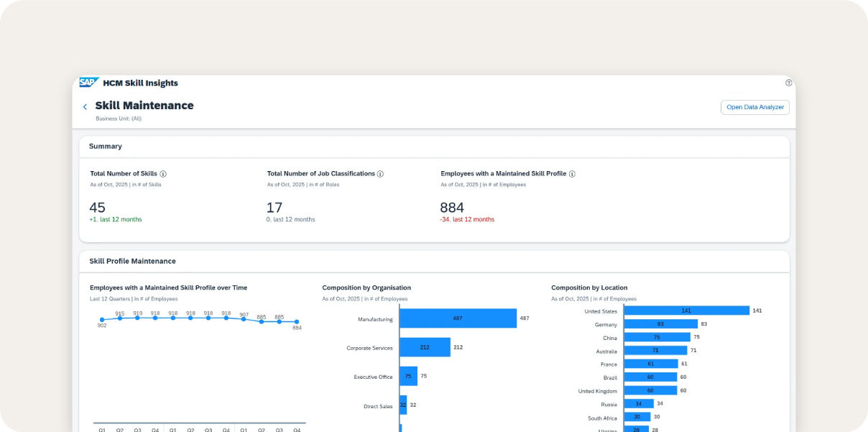The width and height of the screenshot is (868, 432).
Task: Click the '0. last 12 months' trend text
Action: pyautogui.click(x=290, y=219)
